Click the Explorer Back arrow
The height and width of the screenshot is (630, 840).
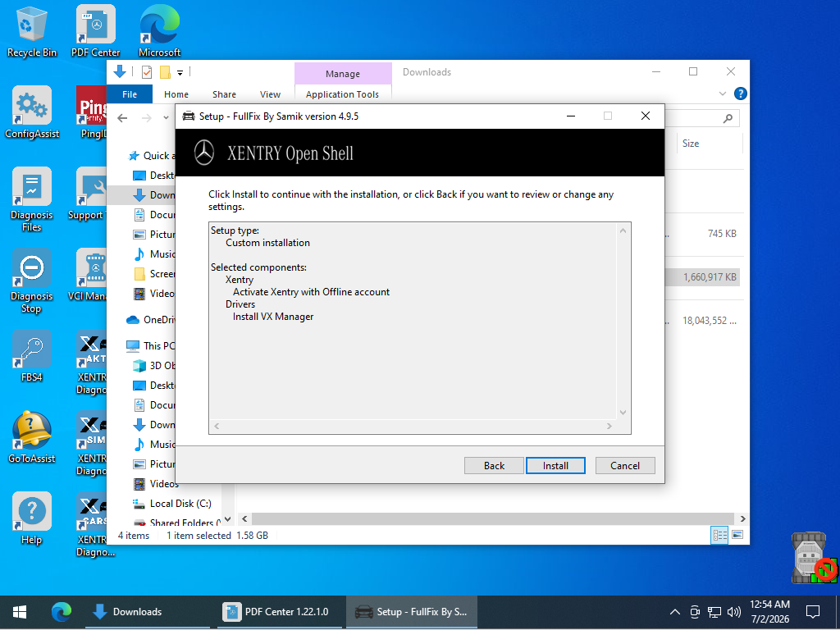[123, 118]
